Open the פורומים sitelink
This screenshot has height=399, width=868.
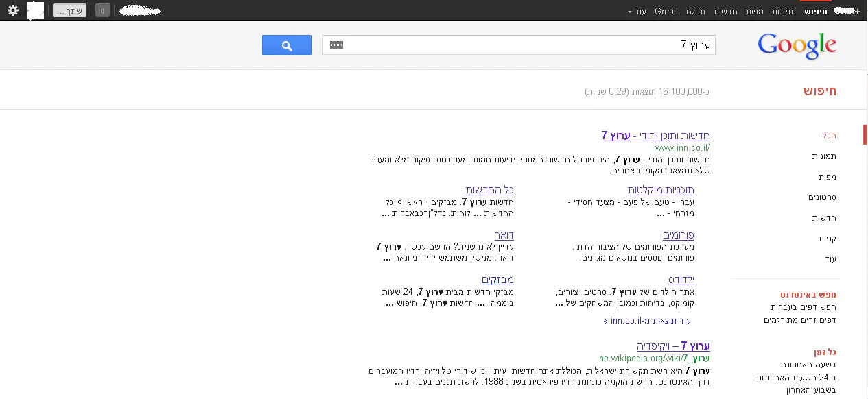678,235
